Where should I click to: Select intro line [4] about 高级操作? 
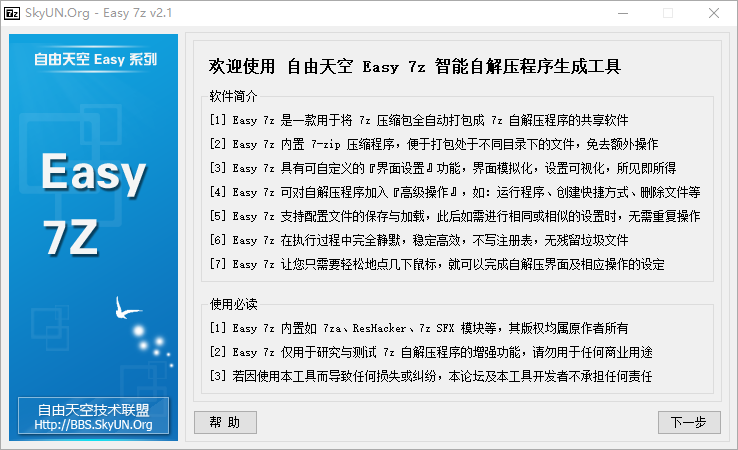point(455,192)
